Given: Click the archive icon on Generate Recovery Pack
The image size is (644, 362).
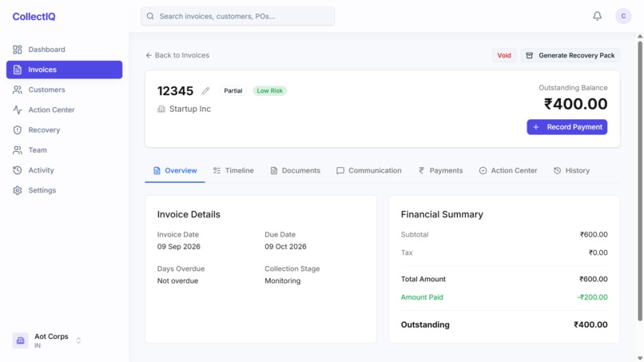Looking at the screenshot, I should click(x=530, y=55).
